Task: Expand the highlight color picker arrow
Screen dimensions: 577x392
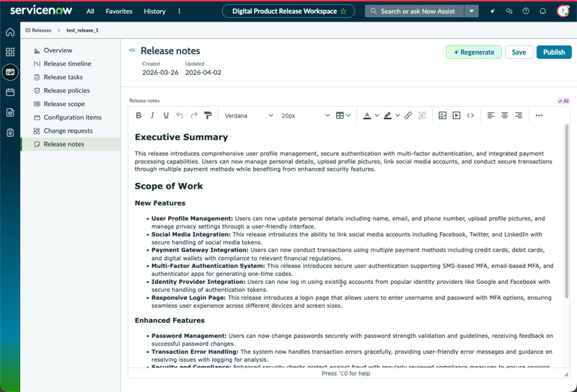Action: coord(398,115)
